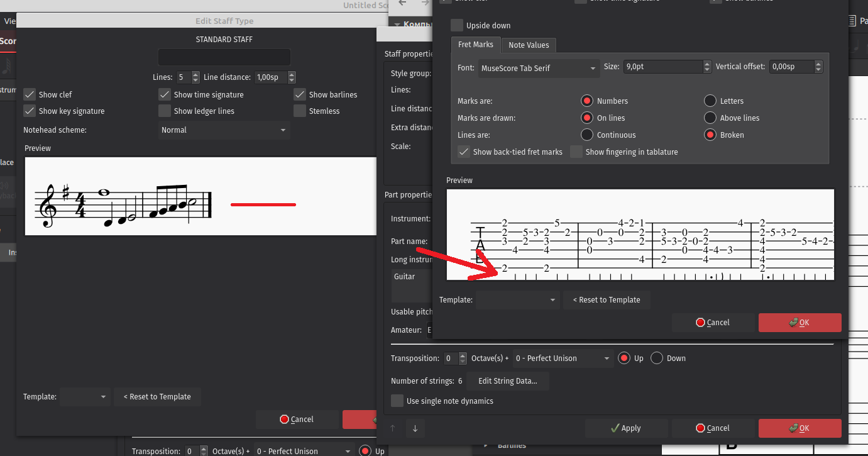868x456 pixels.
Task: Click the down arrow icon in Staff properties
Action: [415, 428]
